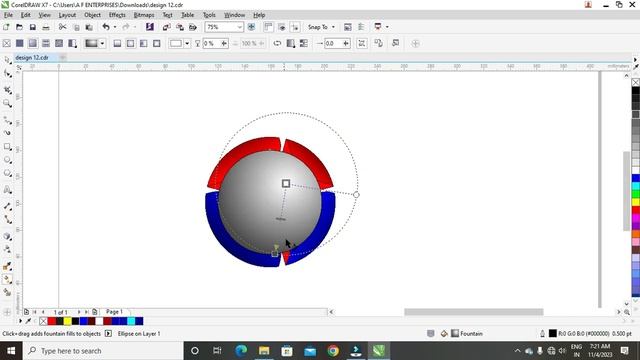Select Vector Pattern Fill type button
This screenshot has width=640, height=360.
click(x=46, y=43)
